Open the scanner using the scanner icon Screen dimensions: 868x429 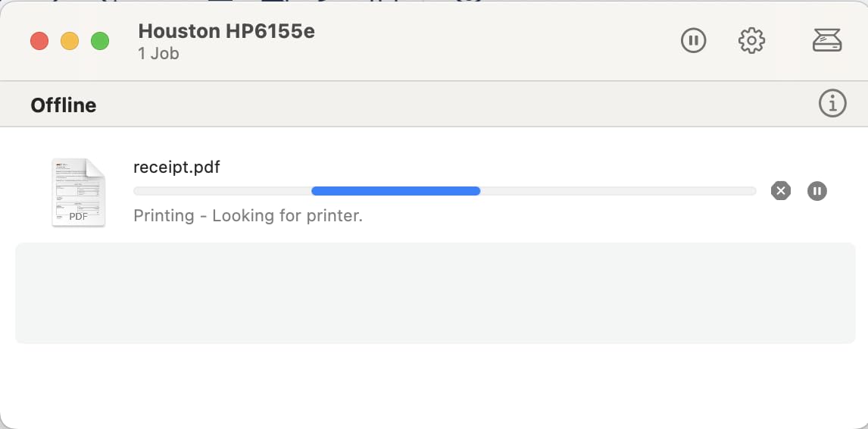pos(826,40)
